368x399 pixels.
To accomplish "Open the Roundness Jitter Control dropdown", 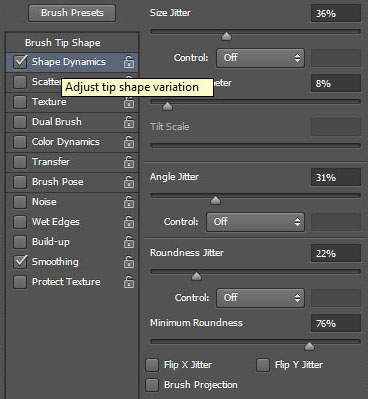I will pyautogui.click(x=260, y=298).
